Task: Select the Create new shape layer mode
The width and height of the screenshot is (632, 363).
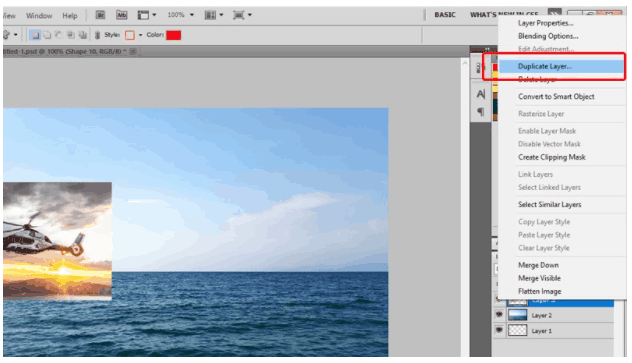Action: [x=35, y=35]
